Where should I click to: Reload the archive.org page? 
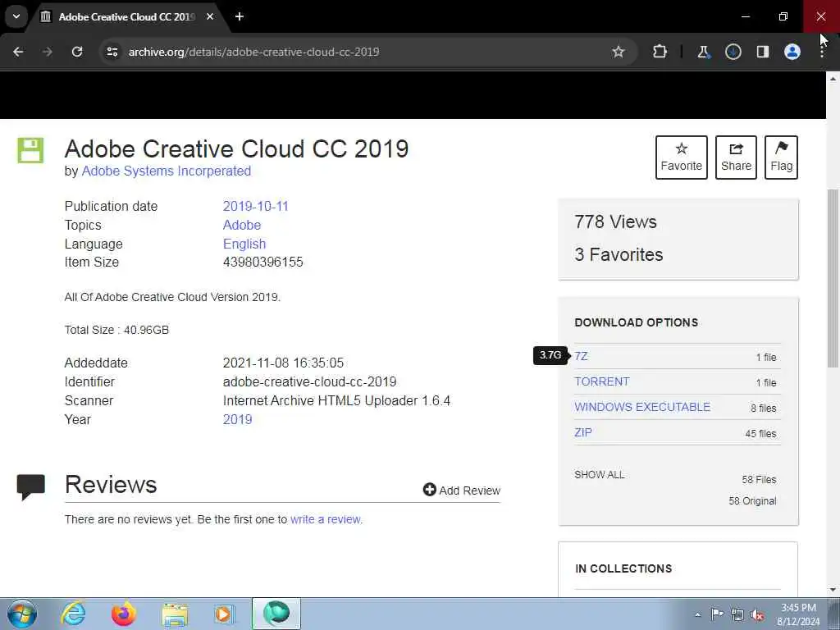77,52
